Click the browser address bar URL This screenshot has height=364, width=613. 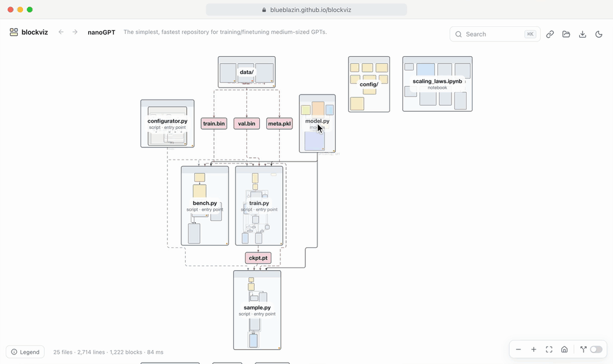pyautogui.click(x=306, y=10)
